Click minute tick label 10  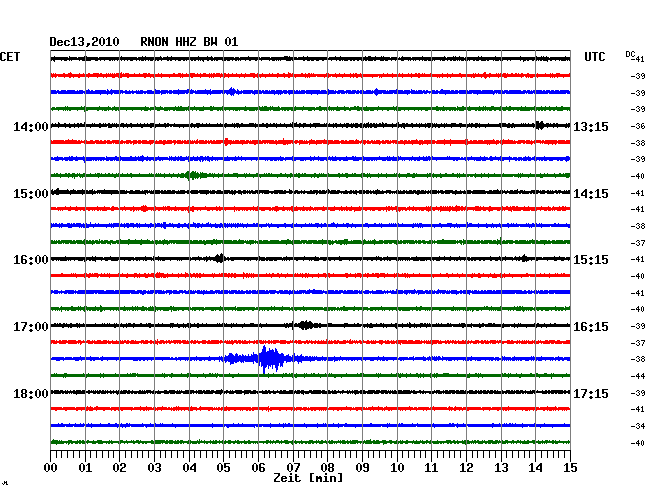[397, 468]
